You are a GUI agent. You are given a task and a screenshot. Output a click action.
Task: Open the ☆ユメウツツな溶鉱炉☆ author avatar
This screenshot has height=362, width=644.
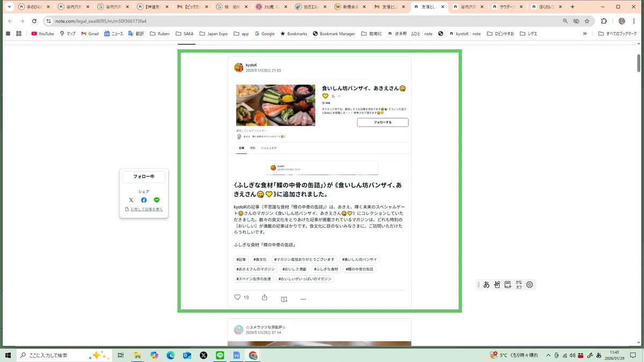coord(239,330)
